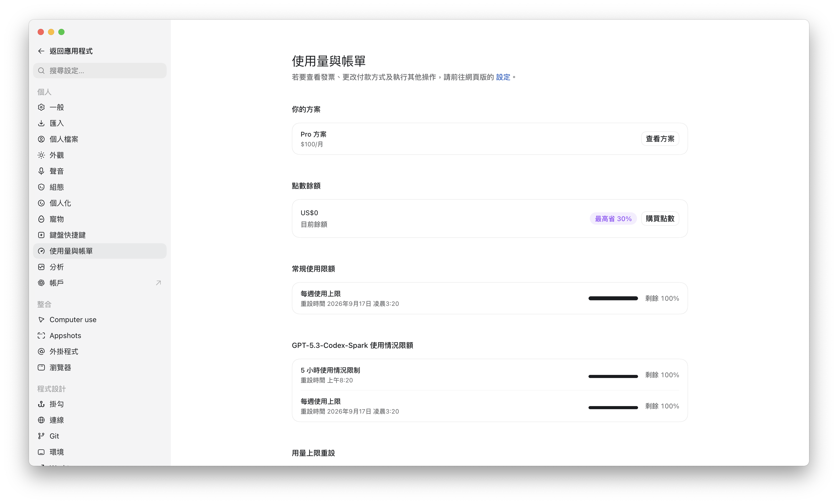
Task: Open the 鍵盤快捷鍵 icon entry
Action: [41, 235]
